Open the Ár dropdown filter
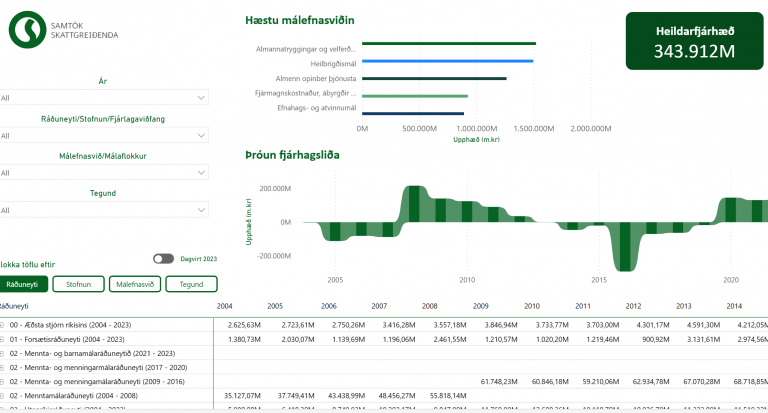Screen dimensions: 768x413 [x=104, y=98]
